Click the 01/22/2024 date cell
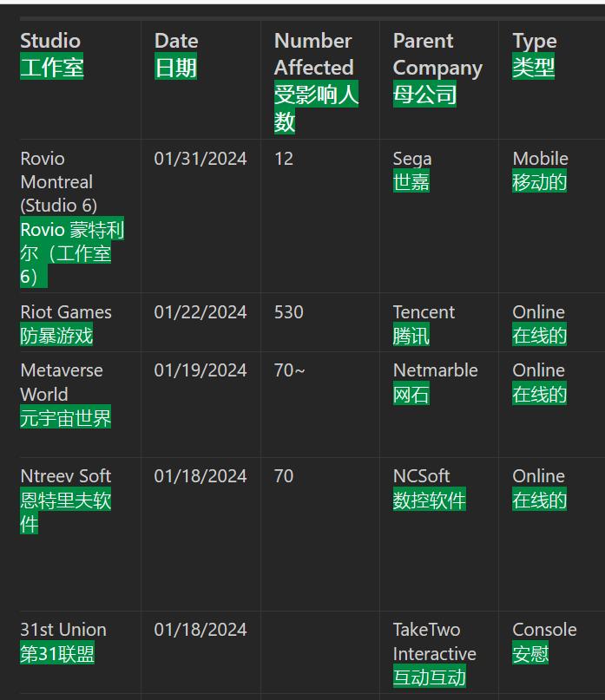Viewport: 605px width, 700px height. 201,312
